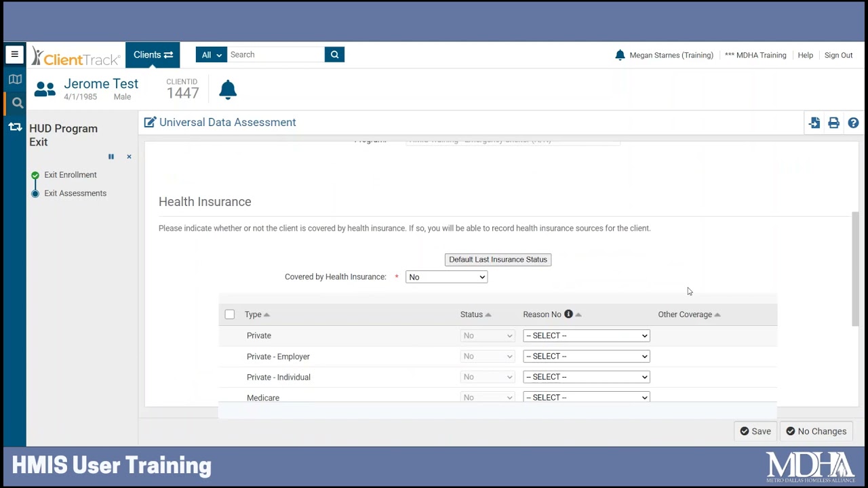This screenshot has width=868, height=488.
Task: Open the help question mark icon
Action: coord(853,123)
